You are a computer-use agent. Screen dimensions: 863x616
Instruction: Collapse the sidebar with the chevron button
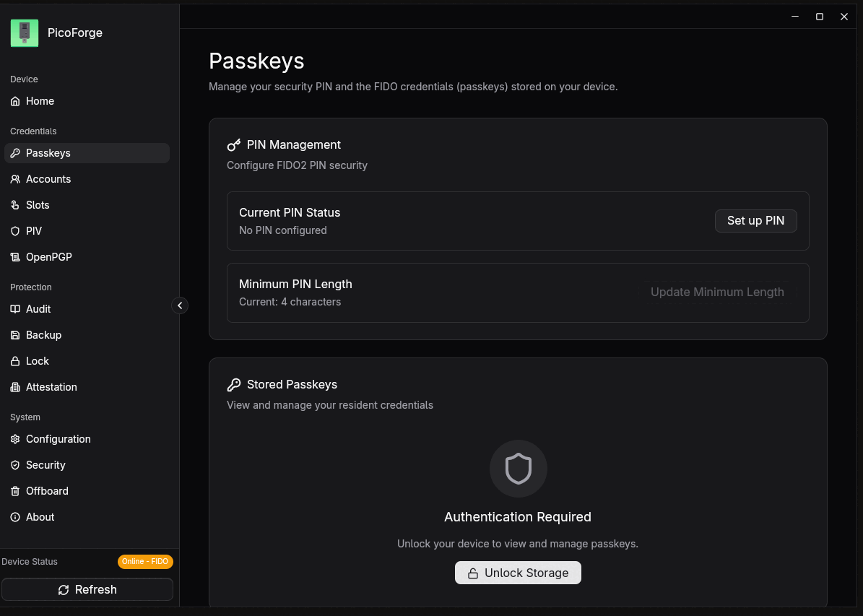180,305
